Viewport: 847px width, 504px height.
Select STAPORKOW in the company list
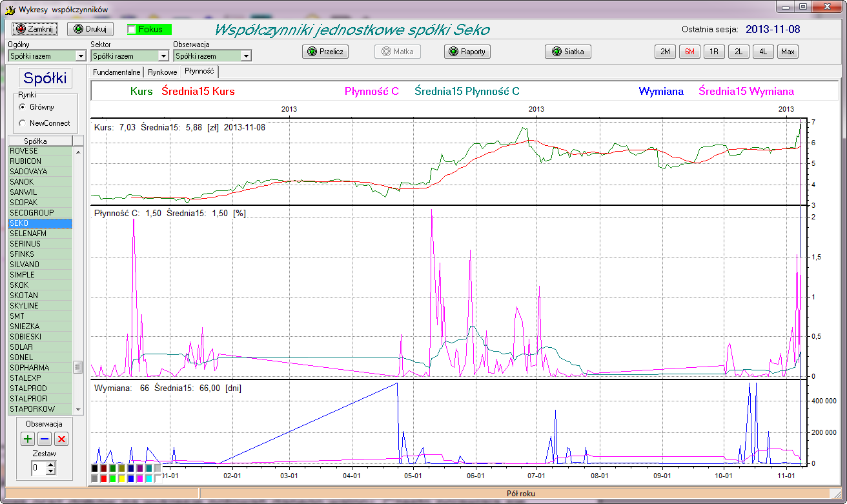[40, 409]
